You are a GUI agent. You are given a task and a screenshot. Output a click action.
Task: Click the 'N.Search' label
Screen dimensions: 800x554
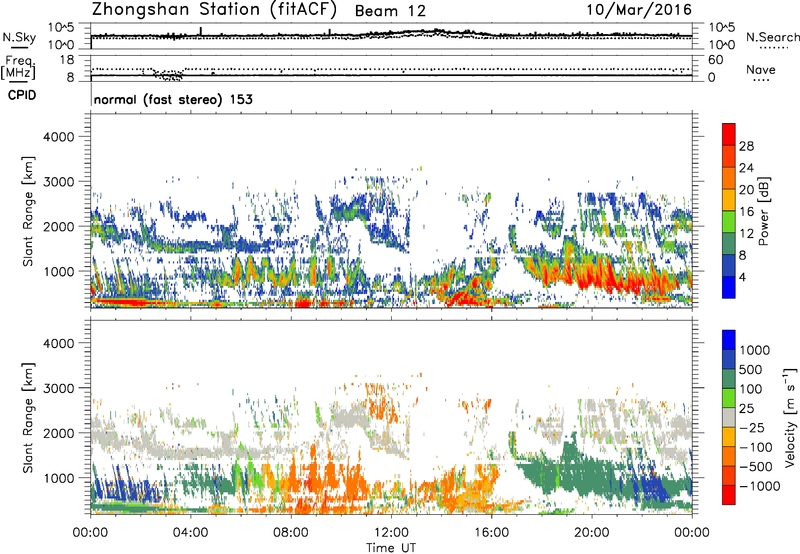[x=772, y=37]
